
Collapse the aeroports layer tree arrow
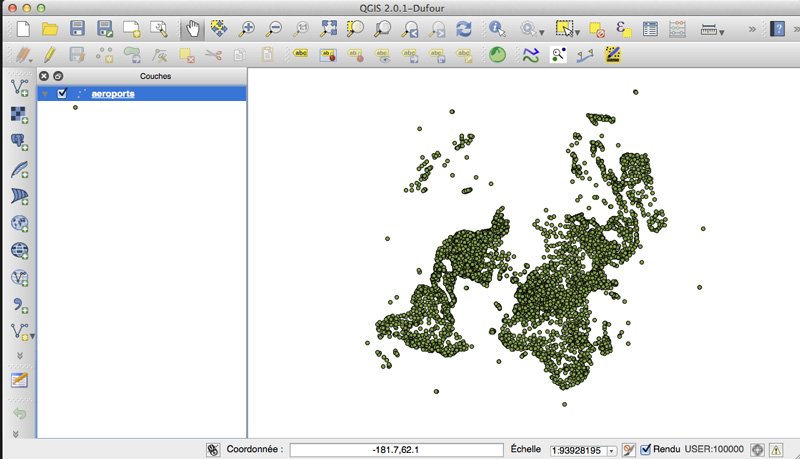pos(45,94)
